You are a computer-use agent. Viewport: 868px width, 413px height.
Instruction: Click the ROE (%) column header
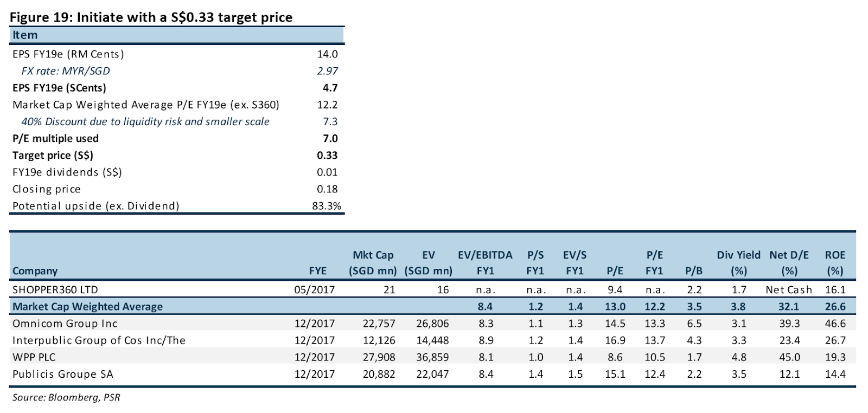coord(835,263)
